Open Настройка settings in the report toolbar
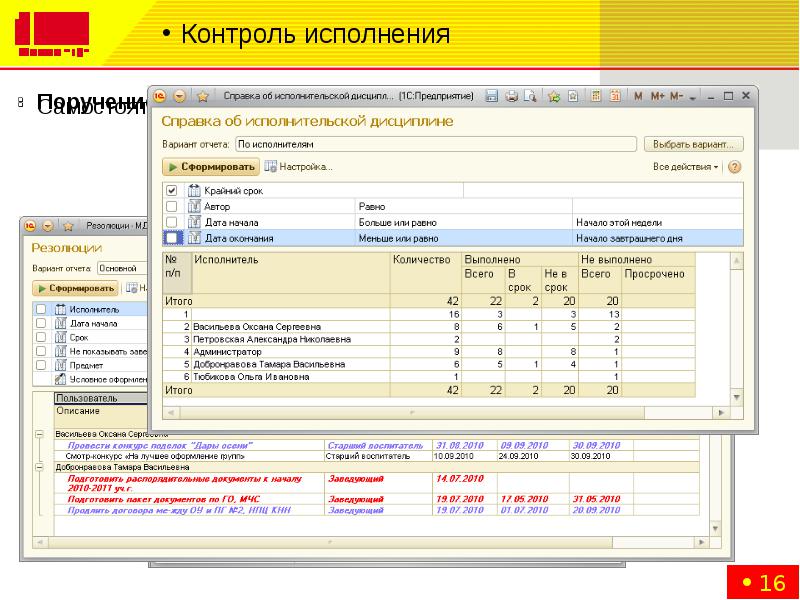The image size is (800, 600). click(298, 167)
